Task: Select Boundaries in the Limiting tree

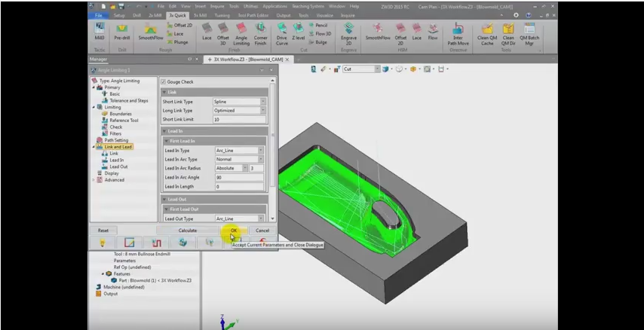Action: [121, 114]
